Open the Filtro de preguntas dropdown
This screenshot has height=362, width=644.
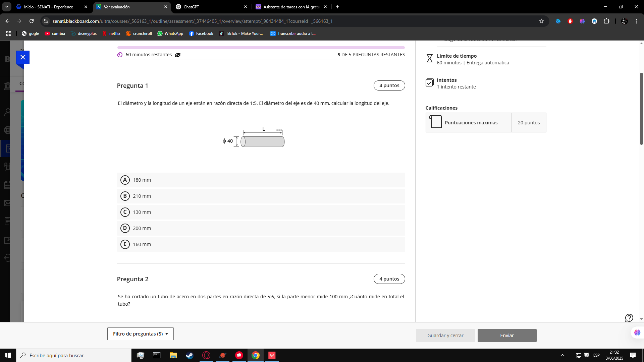[140, 334]
